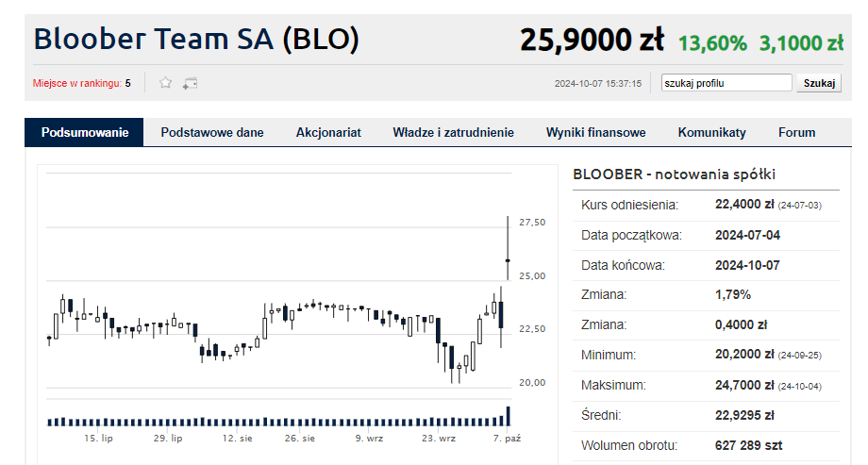The image size is (868, 465).
Task: View the Wyniki finansowe tab
Action: [595, 133]
